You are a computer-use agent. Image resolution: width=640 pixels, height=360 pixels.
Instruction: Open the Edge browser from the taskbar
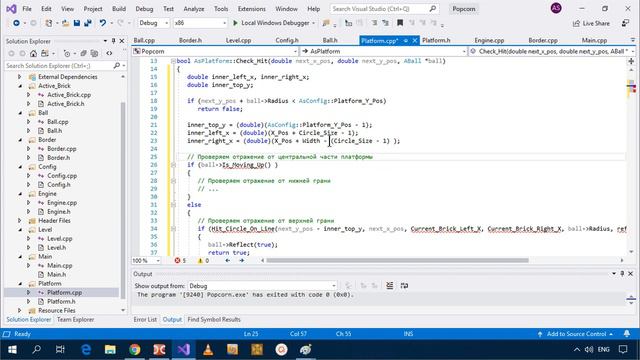[x=86, y=350]
